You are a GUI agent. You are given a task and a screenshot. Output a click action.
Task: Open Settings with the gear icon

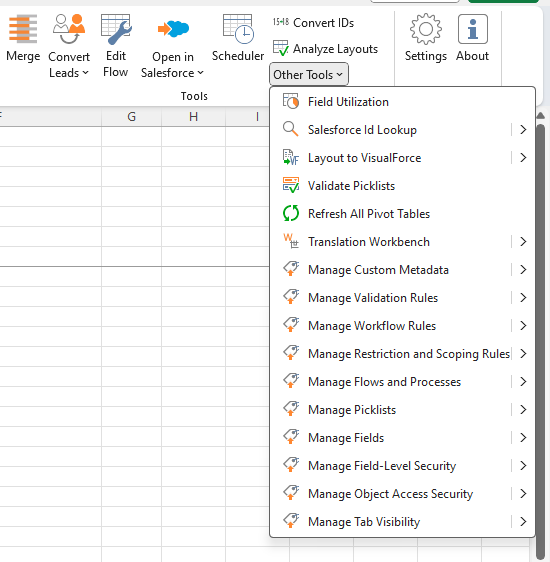(x=426, y=29)
